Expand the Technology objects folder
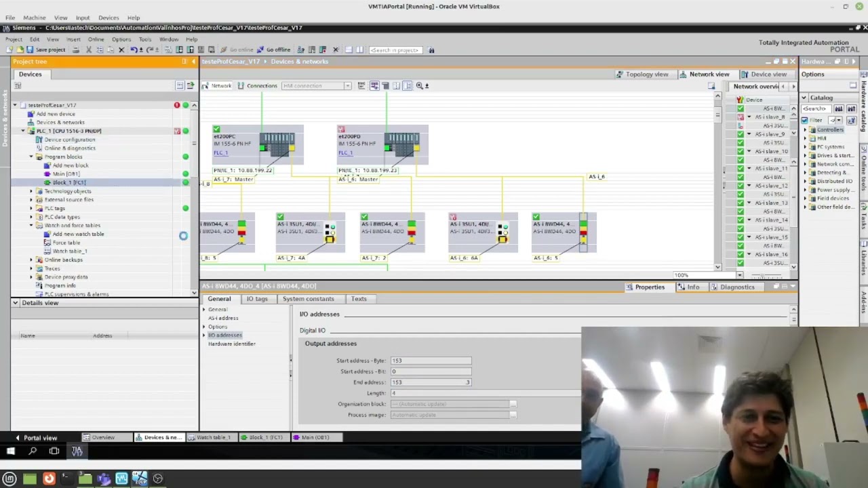Image resolution: width=868 pixels, height=488 pixels. click(31, 191)
